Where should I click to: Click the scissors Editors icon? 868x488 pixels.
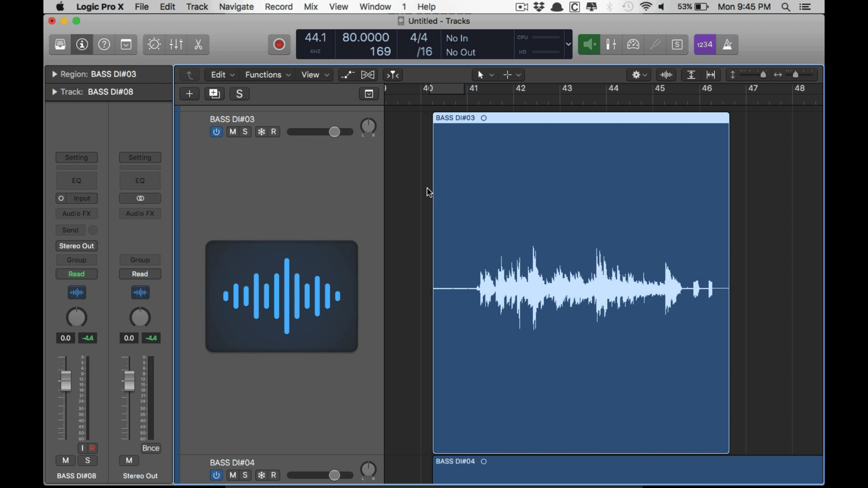pos(198,44)
